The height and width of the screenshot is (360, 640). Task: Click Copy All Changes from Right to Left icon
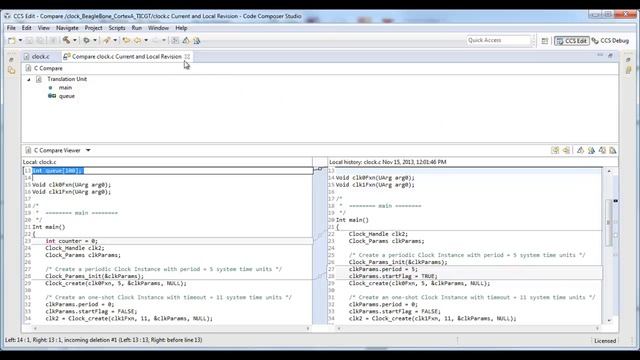pos(555,151)
